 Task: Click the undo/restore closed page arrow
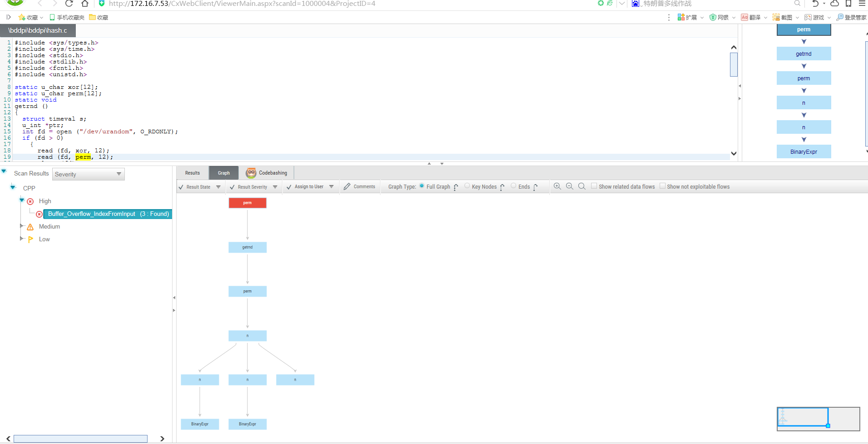(x=815, y=4)
